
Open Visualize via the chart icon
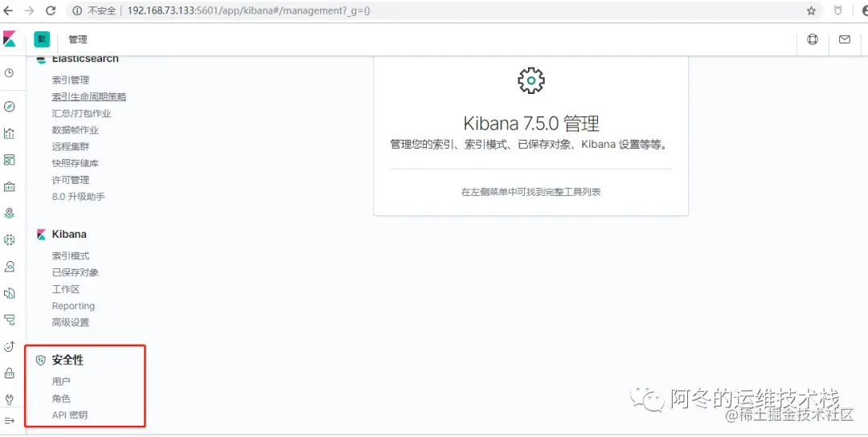coord(9,133)
